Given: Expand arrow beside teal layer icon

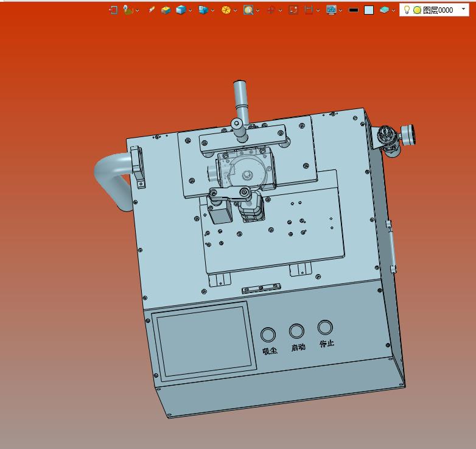Looking at the screenshot, I should (393, 10).
